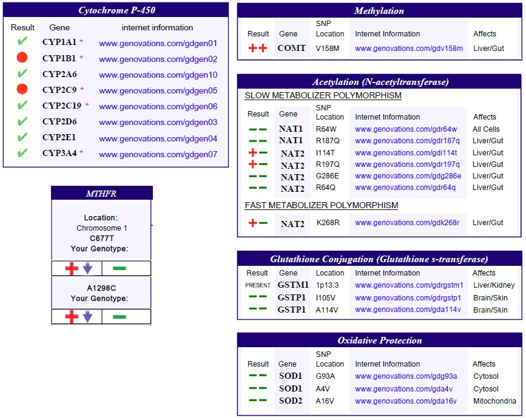Open the www.genovations.com/gdgen07 link
The width and height of the screenshot is (526, 420).
click(x=158, y=154)
